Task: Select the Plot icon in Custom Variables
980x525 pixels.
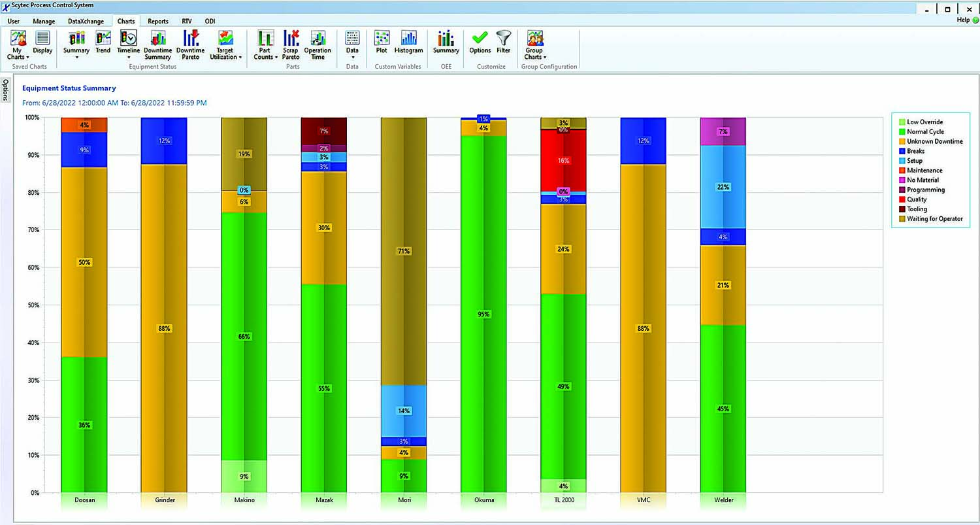Action: click(382, 42)
